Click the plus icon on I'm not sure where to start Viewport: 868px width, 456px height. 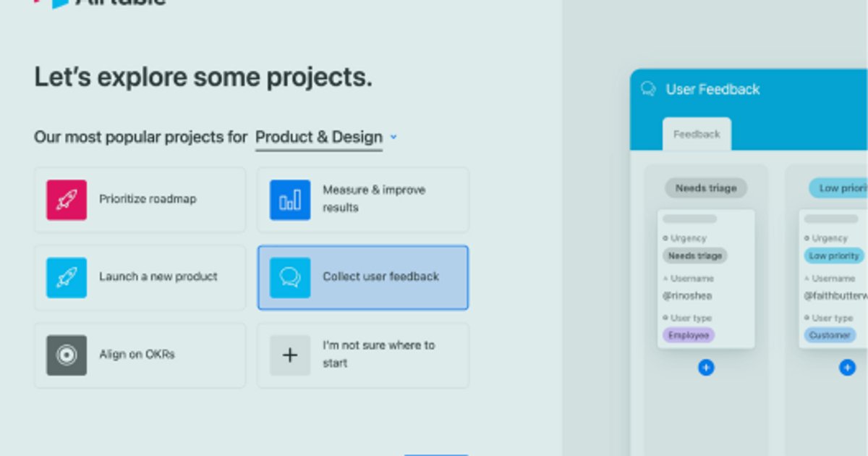click(x=289, y=355)
